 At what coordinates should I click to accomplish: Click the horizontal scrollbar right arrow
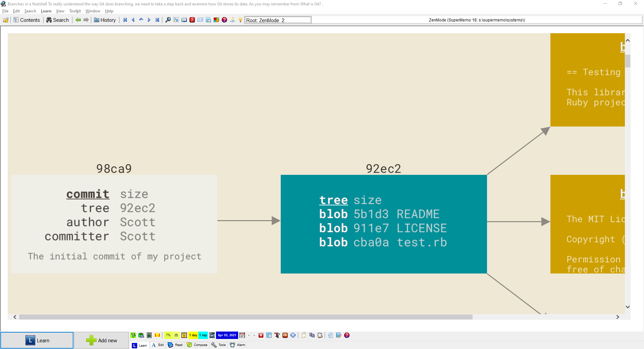[x=618, y=317]
